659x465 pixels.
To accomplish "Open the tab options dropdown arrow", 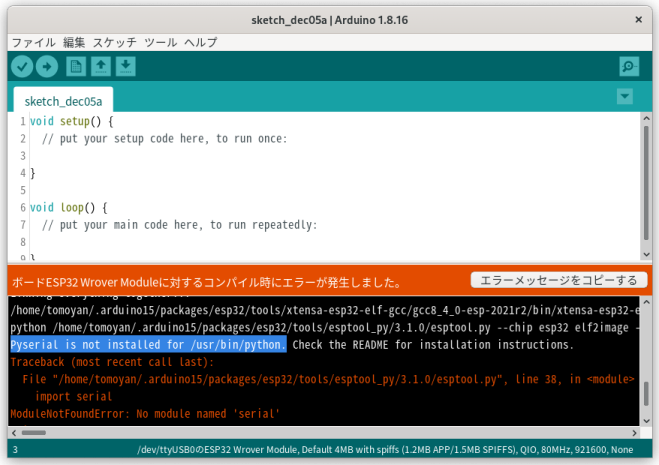I will (x=625, y=96).
